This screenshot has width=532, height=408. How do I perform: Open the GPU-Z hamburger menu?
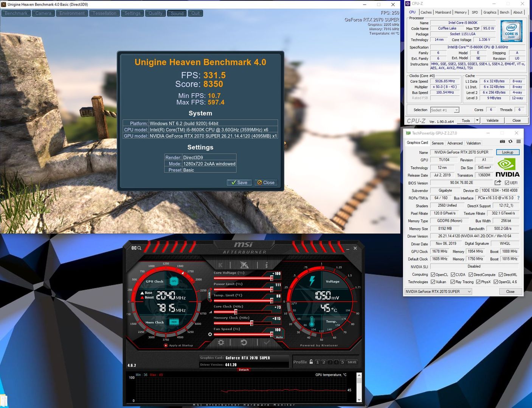(x=519, y=141)
